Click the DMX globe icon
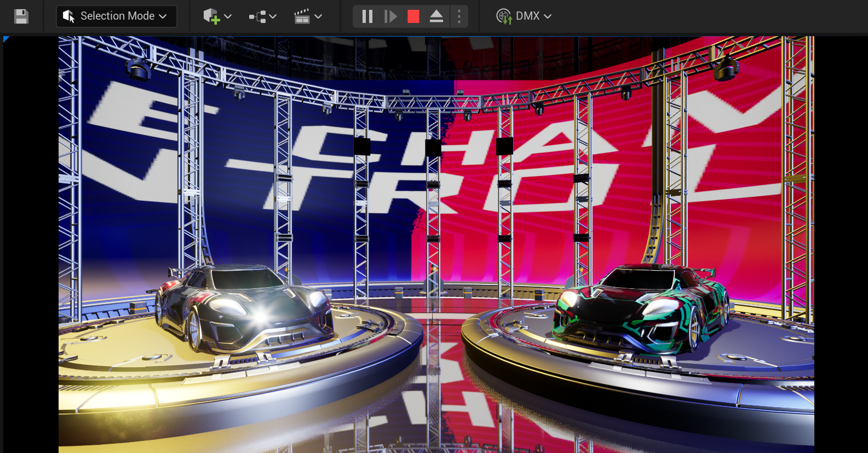 tap(504, 16)
